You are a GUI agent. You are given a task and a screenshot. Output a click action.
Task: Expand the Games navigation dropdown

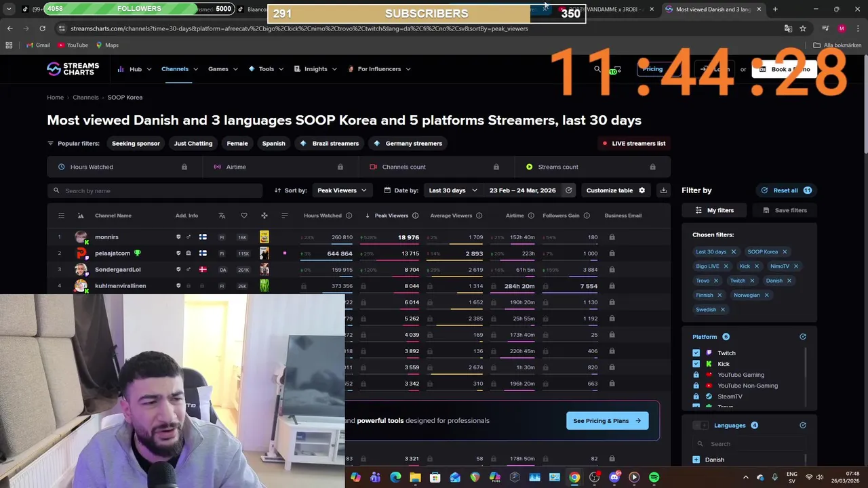click(223, 69)
